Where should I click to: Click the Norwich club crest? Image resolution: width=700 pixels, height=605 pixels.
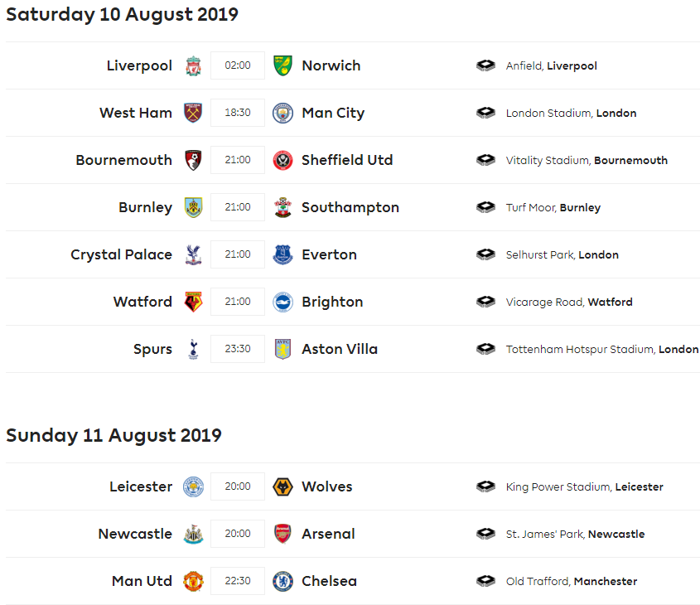click(283, 65)
